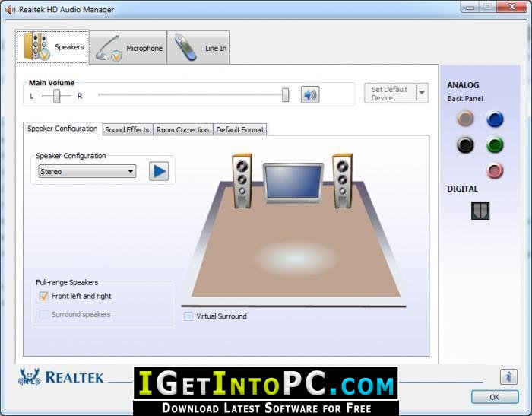Screen dimensions: 532x416
Task: Play the speaker configuration test sound
Action: (x=159, y=171)
